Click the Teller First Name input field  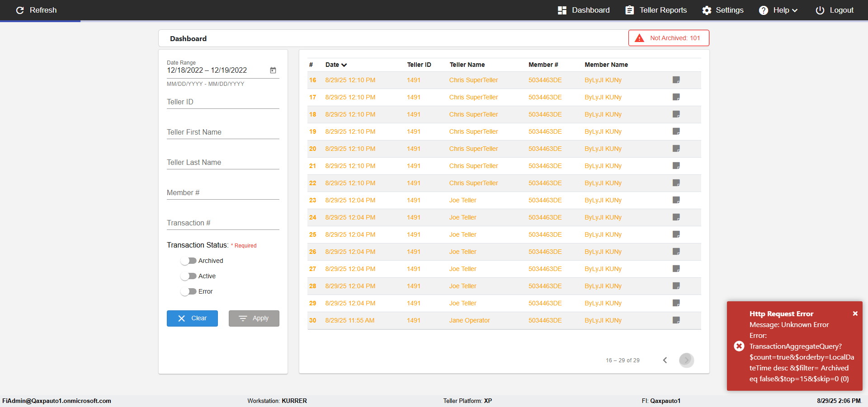(223, 132)
